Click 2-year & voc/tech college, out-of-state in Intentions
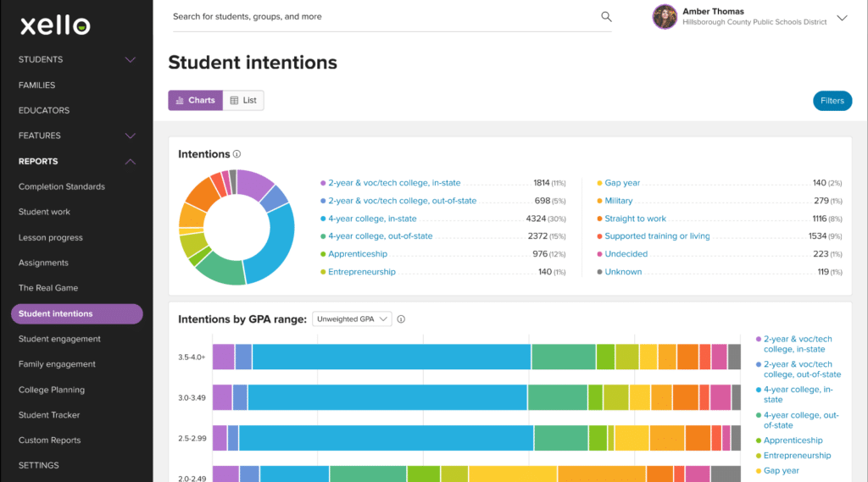Screen dimensions: 868x482 pyautogui.click(x=402, y=201)
